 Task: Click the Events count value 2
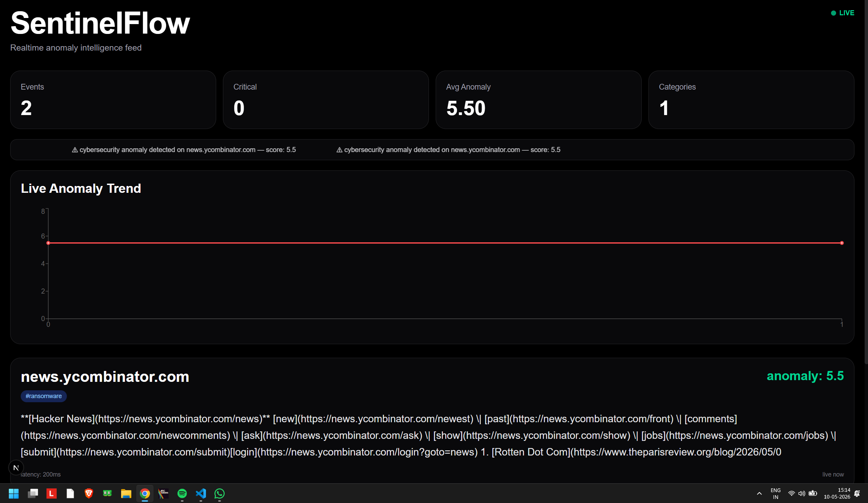26,108
